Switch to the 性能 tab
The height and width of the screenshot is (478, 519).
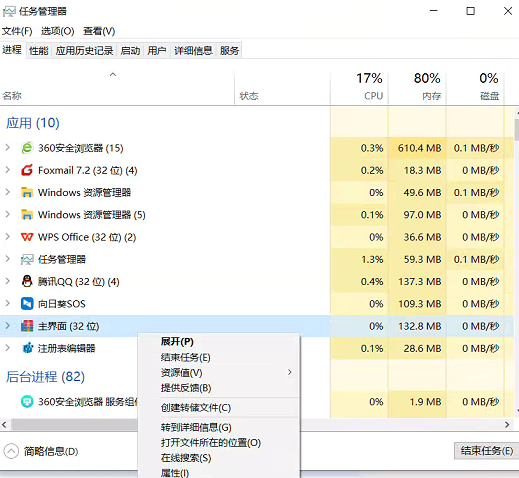click(x=39, y=51)
